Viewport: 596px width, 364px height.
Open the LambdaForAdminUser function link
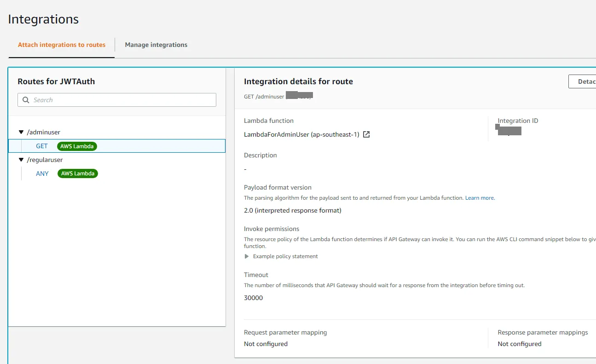click(x=301, y=134)
